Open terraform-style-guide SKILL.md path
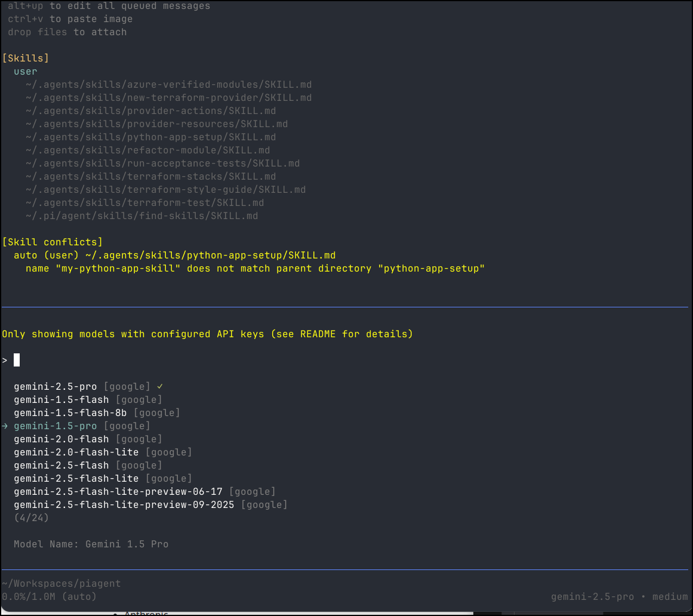The image size is (693, 616). 165,190
